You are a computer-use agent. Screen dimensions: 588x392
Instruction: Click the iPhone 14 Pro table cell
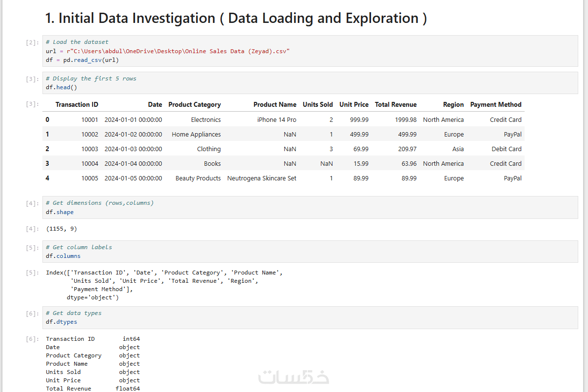point(276,119)
